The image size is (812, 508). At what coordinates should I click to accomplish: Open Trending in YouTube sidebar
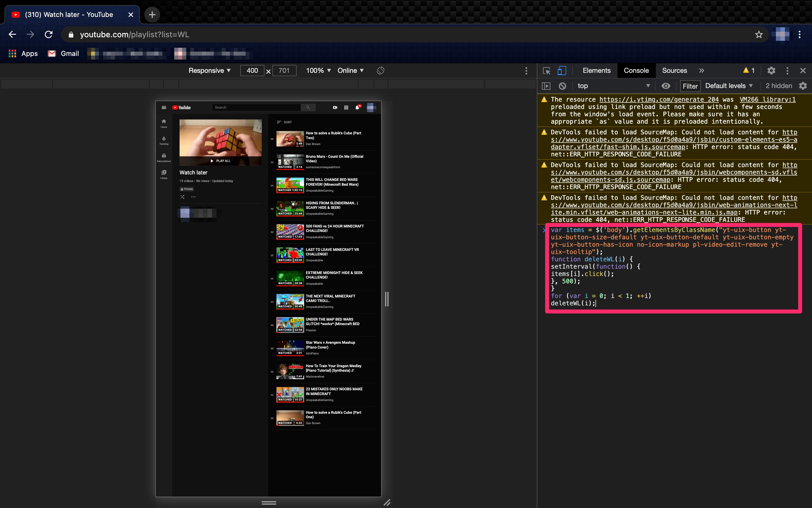pos(164,141)
